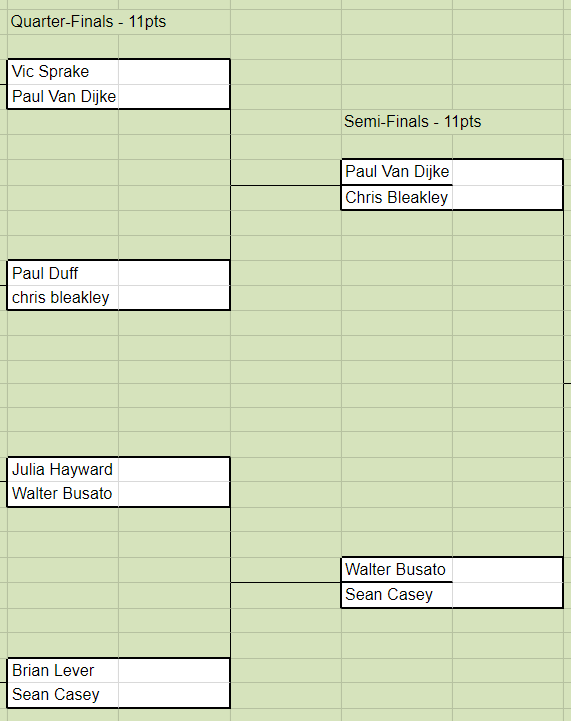571x721 pixels.
Task: Select score cell beside Julia Hayward
Action: (174, 469)
